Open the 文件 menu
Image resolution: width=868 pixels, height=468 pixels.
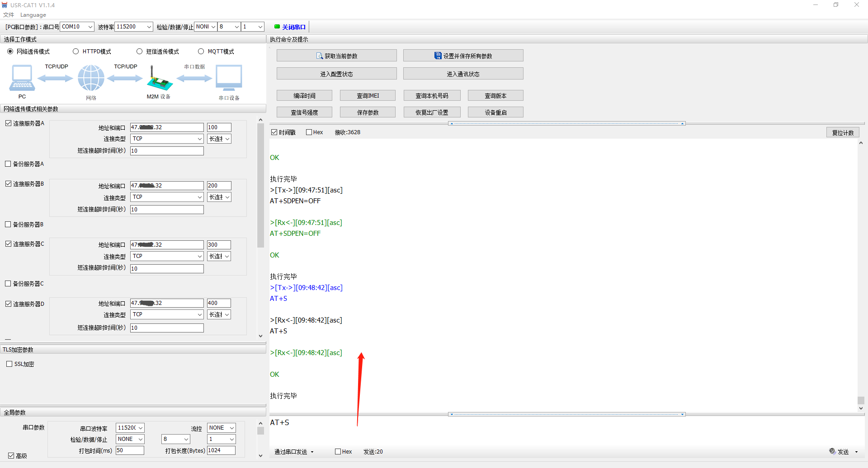coord(9,15)
